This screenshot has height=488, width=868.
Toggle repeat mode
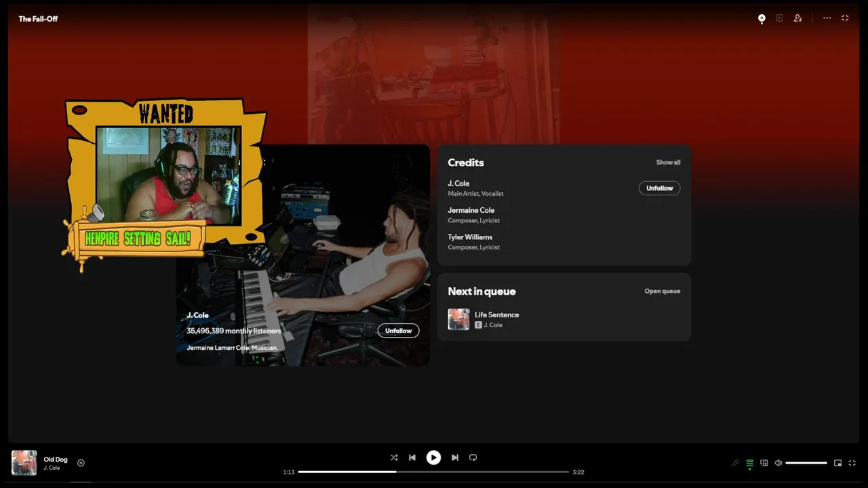click(x=473, y=457)
